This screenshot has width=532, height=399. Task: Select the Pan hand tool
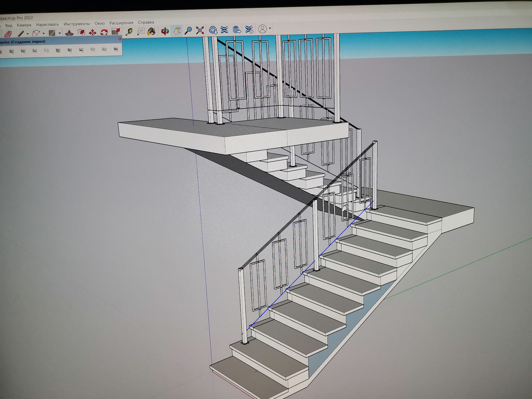click(177, 31)
